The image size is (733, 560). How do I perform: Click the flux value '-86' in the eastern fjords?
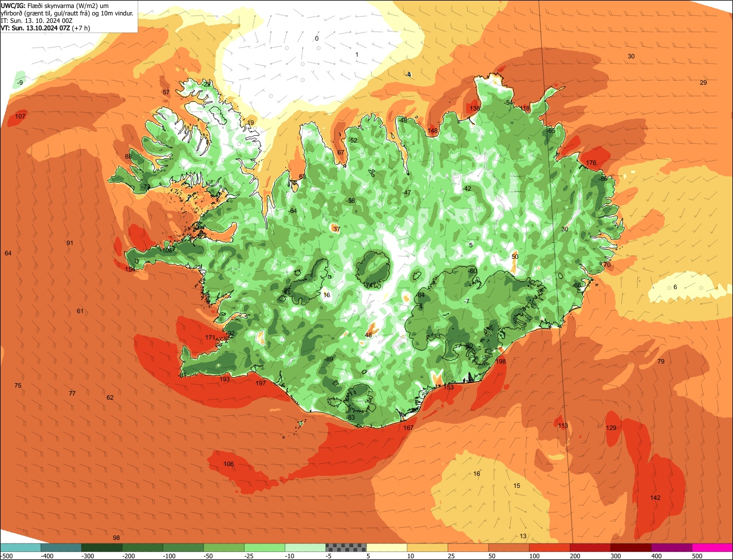pyautogui.click(x=603, y=179)
